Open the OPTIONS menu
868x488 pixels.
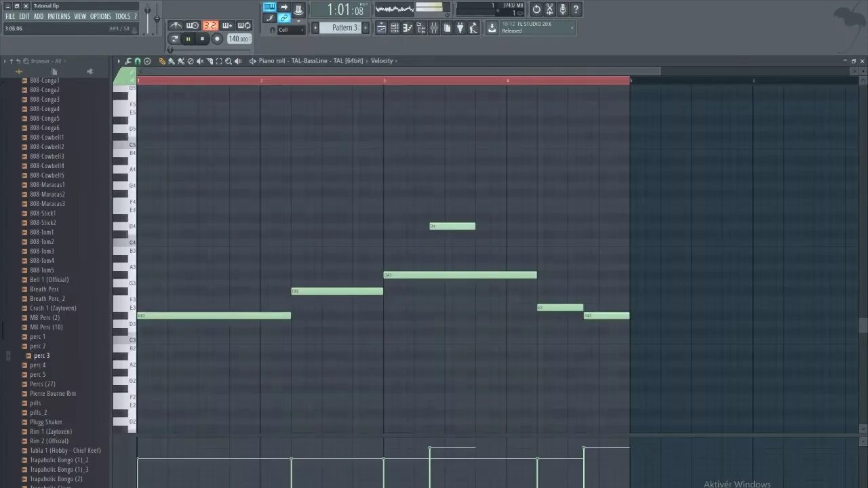100,16
